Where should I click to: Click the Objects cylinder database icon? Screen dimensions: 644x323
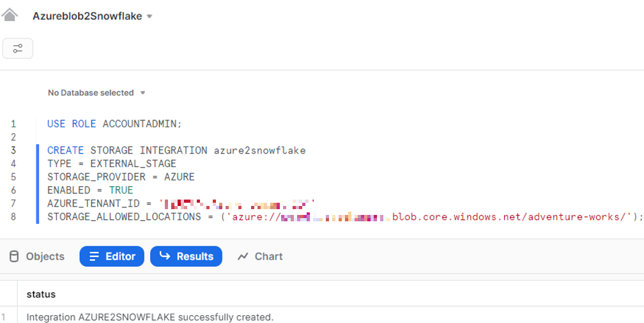pos(14,256)
